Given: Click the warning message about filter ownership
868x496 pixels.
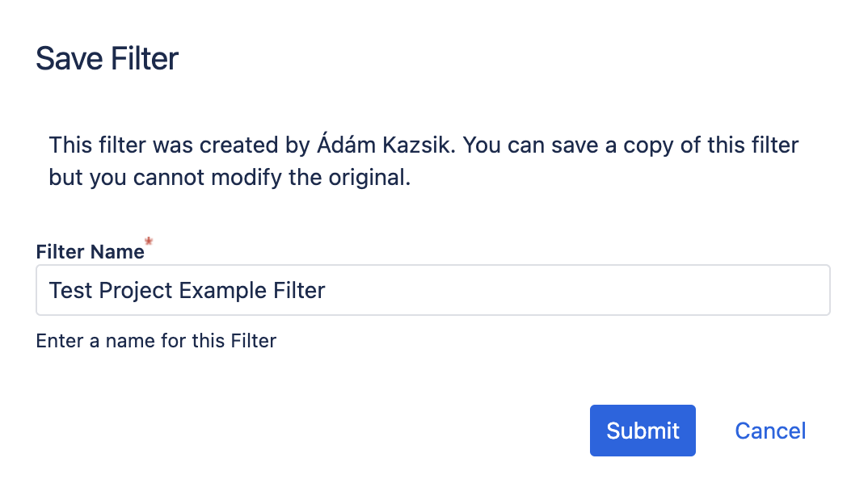Looking at the screenshot, I should (x=423, y=161).
